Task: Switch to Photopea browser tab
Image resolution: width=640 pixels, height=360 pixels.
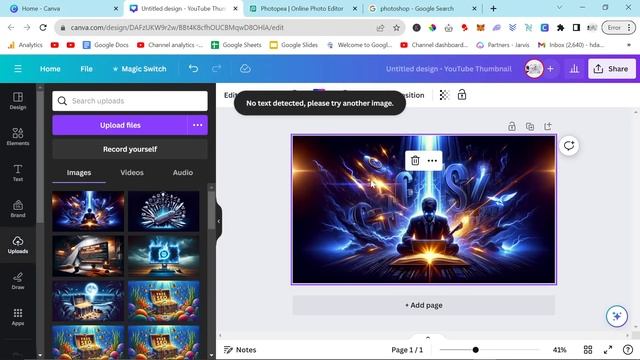Action: pos(302,8)
